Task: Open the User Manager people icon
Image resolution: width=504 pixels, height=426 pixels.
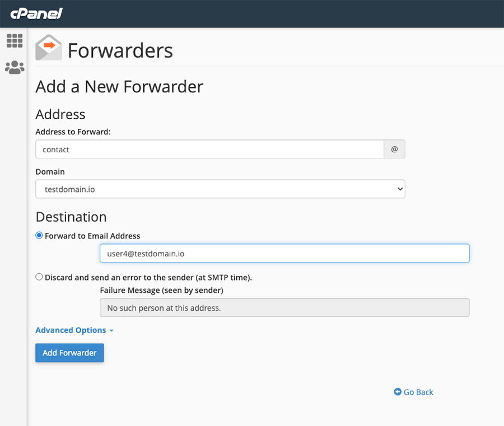Action: tap(15, 68)
